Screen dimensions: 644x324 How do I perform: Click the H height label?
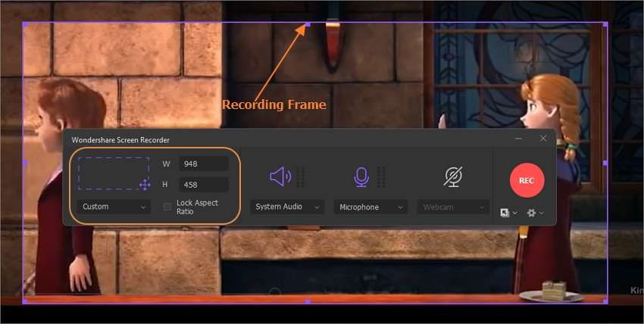point(164,185)
